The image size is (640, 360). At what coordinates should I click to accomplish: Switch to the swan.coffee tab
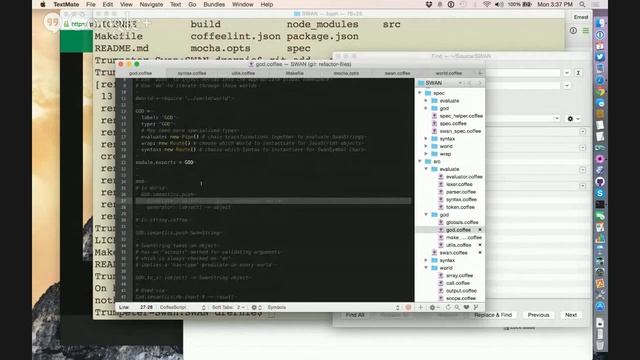[397, 73]
